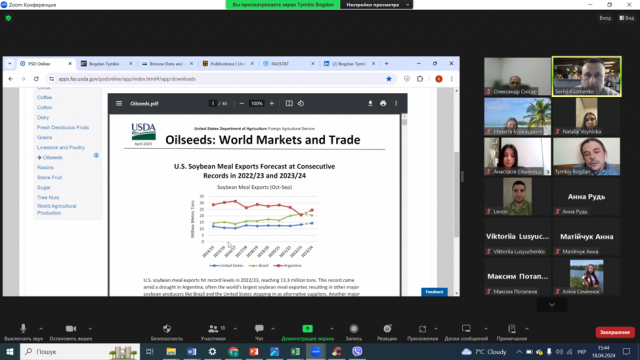The width and height of the screenshot is (640, 360).
Task: Open the Chat panel
Action: (259, 332)
